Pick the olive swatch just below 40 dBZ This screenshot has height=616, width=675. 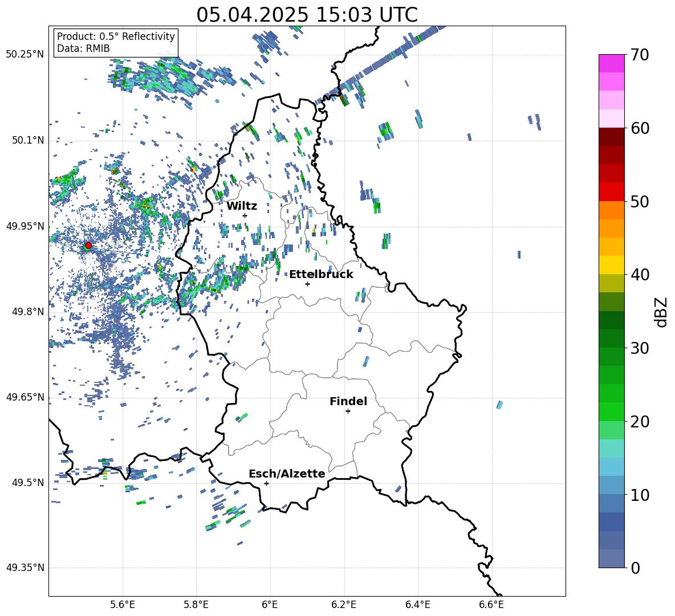click(x=612, y=283)
